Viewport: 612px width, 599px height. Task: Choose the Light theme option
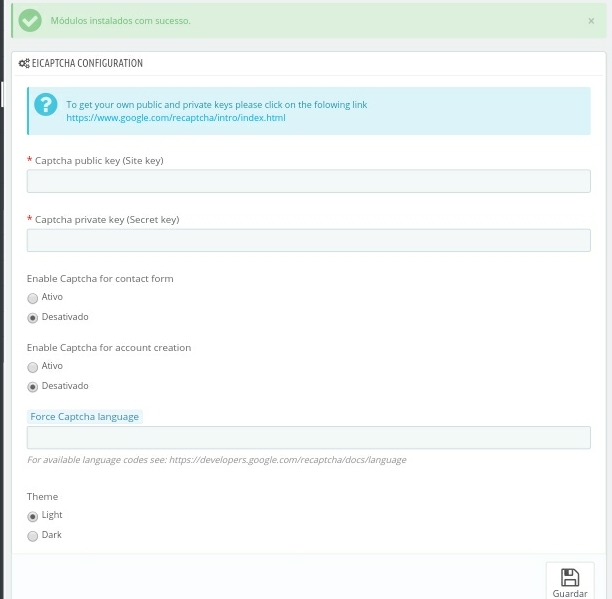[33, 516]
